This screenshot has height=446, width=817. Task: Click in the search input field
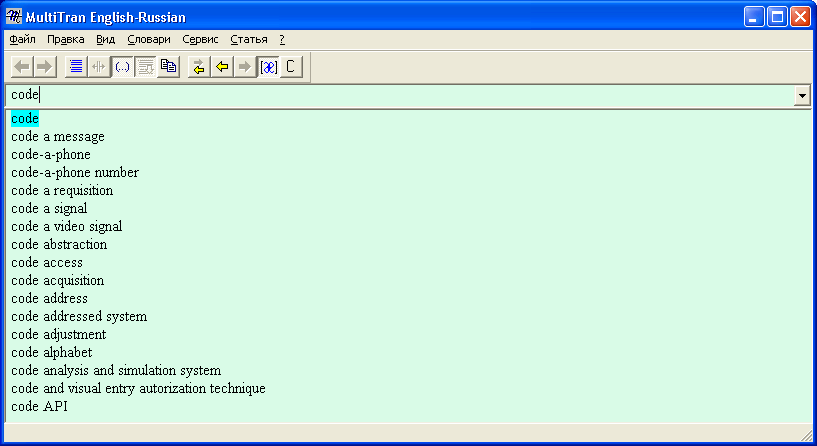tap(400, 95)
